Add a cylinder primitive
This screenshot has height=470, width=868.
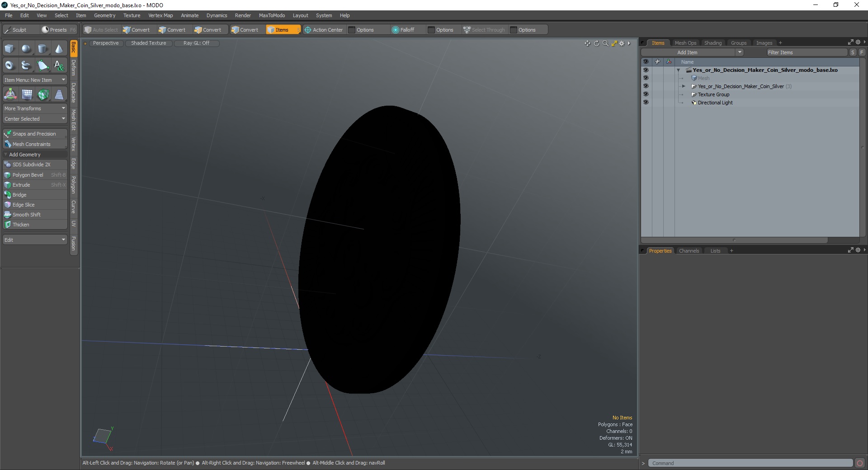coord(42,49)
